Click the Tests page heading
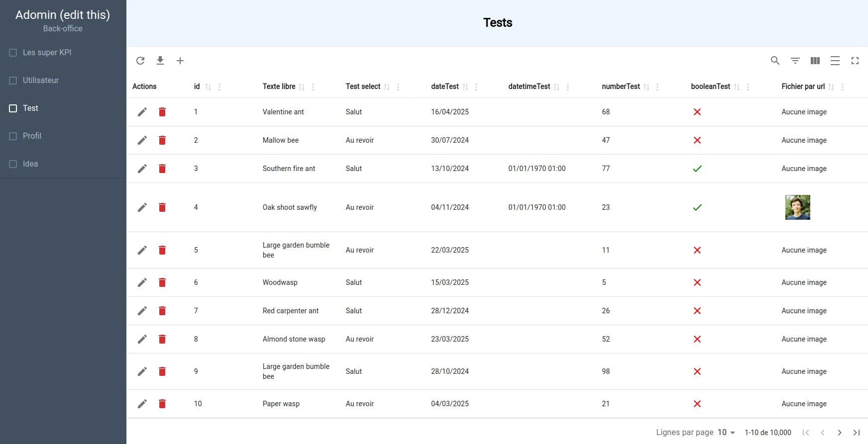 coord(498,23)
